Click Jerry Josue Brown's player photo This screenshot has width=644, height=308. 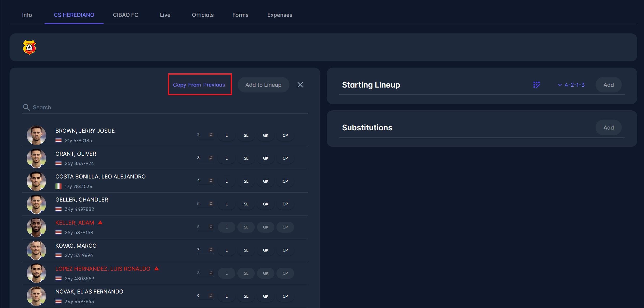[x=36, y=135]
